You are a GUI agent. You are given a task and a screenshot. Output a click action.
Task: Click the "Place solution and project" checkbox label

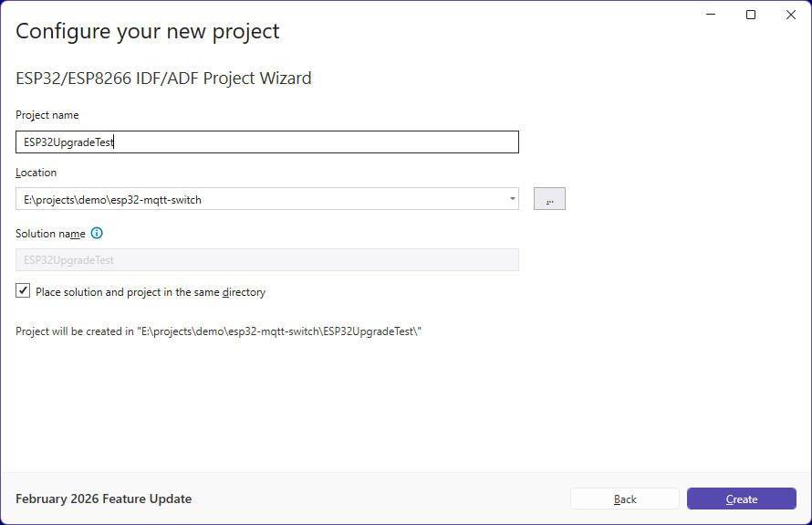(151, 292)
